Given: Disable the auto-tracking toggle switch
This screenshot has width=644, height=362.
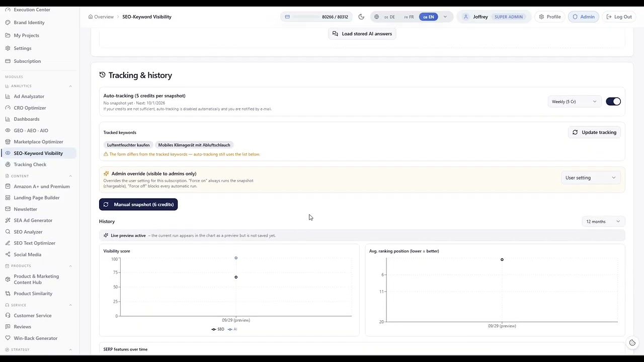Looking at the screenshot, I should pyautogui.click(x=613, y=102).
